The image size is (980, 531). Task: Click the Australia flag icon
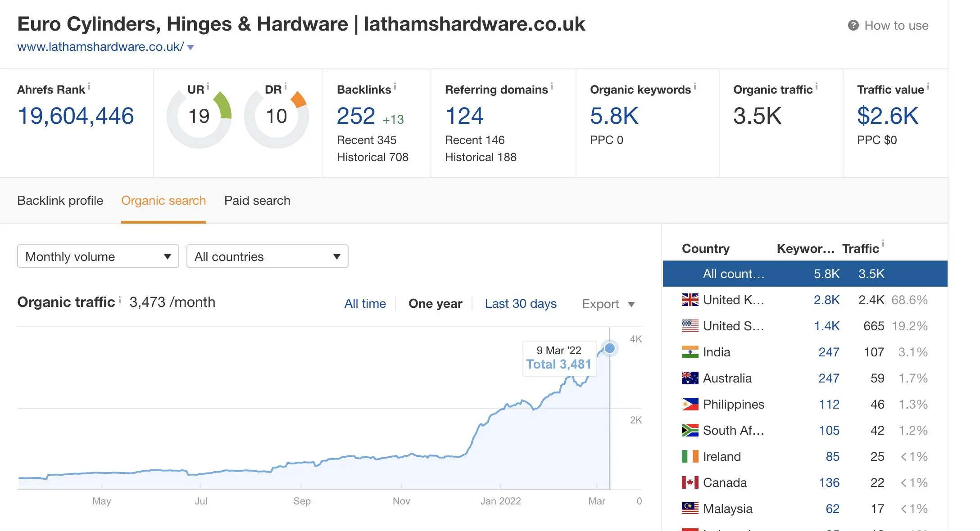[690, 378]
